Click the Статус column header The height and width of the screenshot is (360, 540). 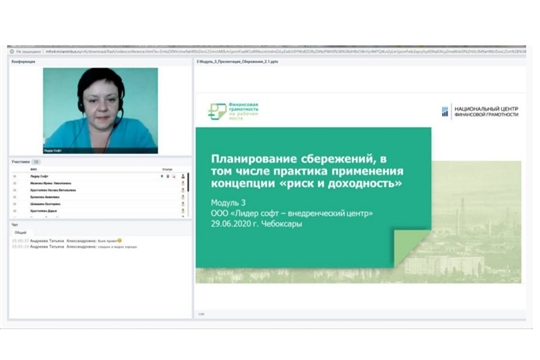point(167,169)
